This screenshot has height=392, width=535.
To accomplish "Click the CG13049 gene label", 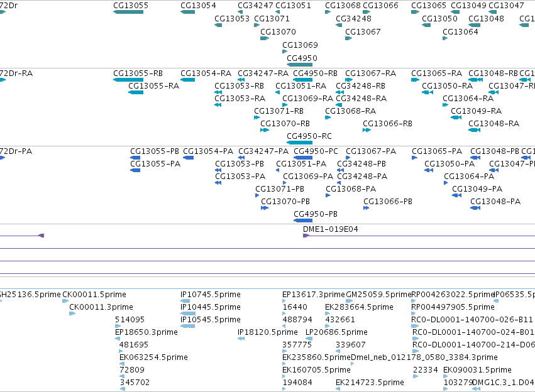I will (x=468, y=6).
